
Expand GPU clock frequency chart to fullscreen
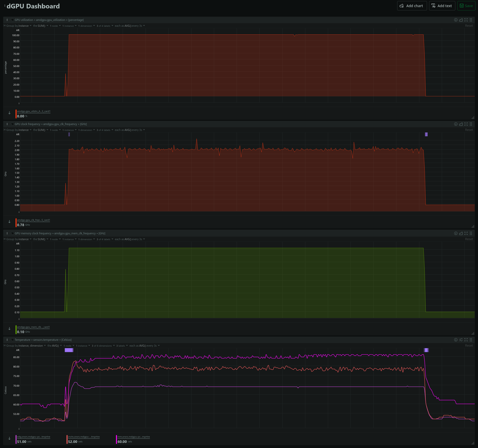pos(466,124)
